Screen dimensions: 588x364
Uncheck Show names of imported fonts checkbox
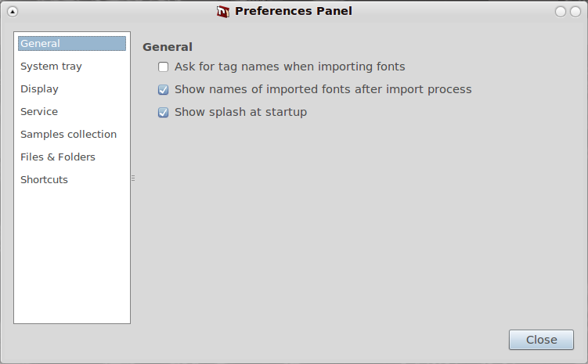pos(163,89)
